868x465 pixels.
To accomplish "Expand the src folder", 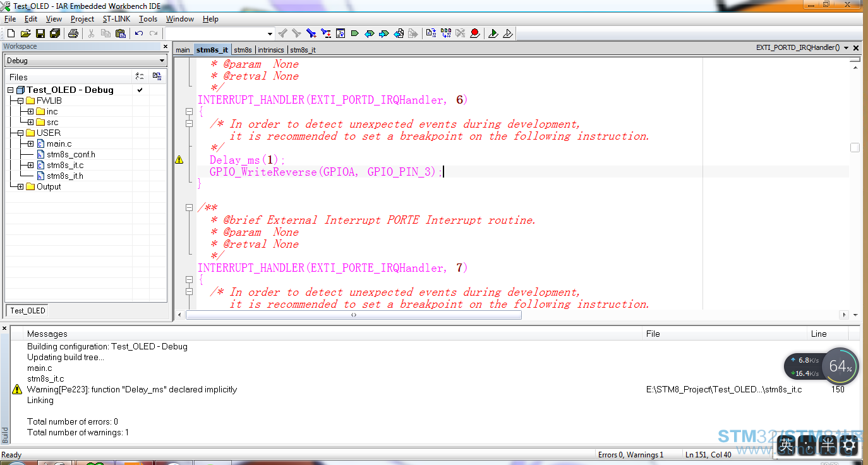I will tap(30, 123).
